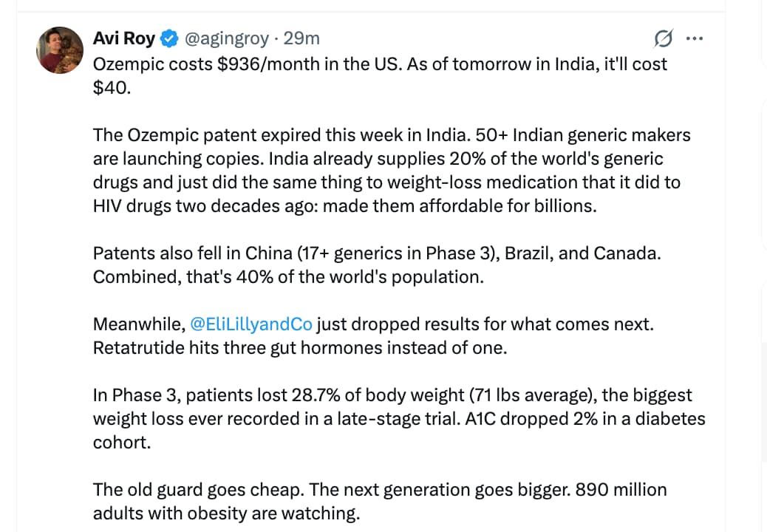The height and width of the screenshot is (532, 767).
Task: Click the line starting 'The Ozempic patent expired'
Action: pyautogui.click(x=392, y=134)
